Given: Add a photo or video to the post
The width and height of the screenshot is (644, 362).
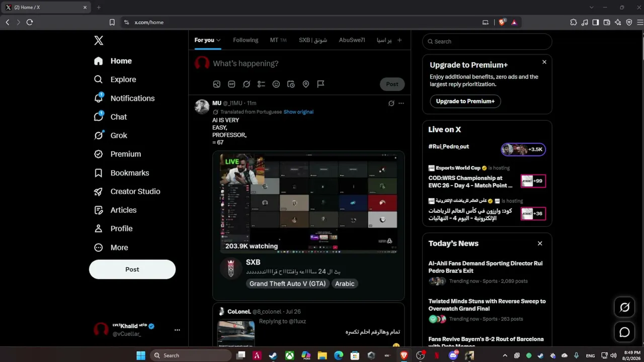Looking at the screenshot, I should click(x=217, y=84).
